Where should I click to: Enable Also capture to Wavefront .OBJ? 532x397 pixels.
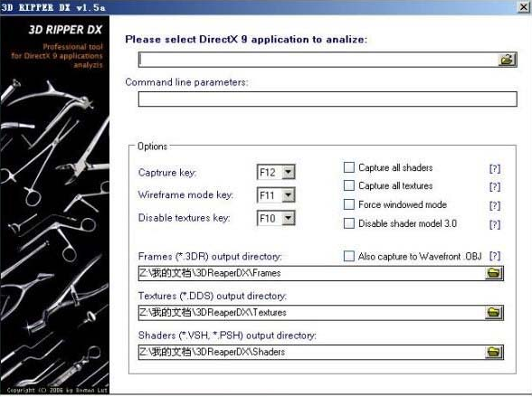[349, 256]
